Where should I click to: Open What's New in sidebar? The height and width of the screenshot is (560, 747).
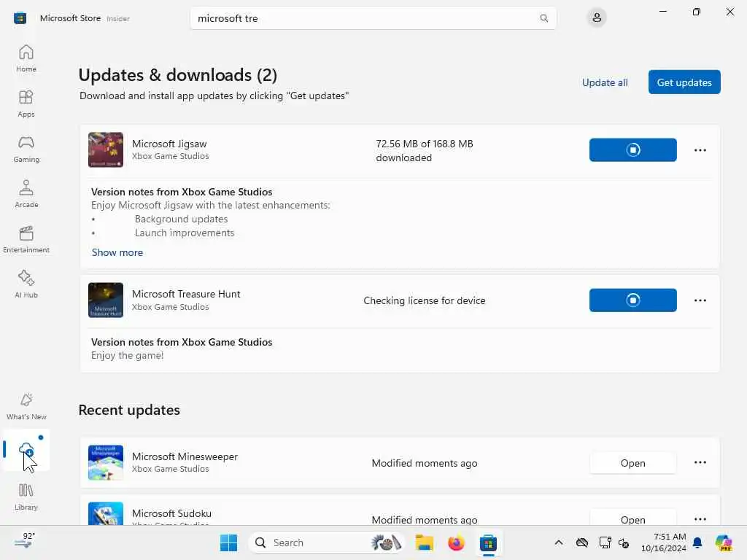click(26, 406)
